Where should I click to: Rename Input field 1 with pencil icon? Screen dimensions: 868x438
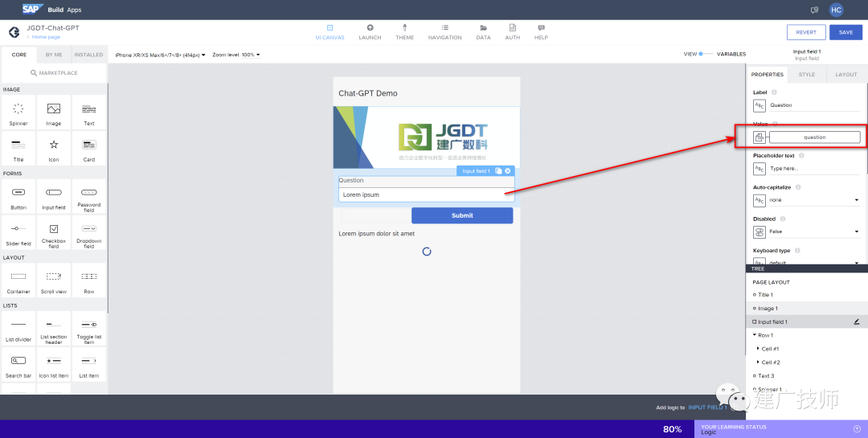click(x=857, y=321)
